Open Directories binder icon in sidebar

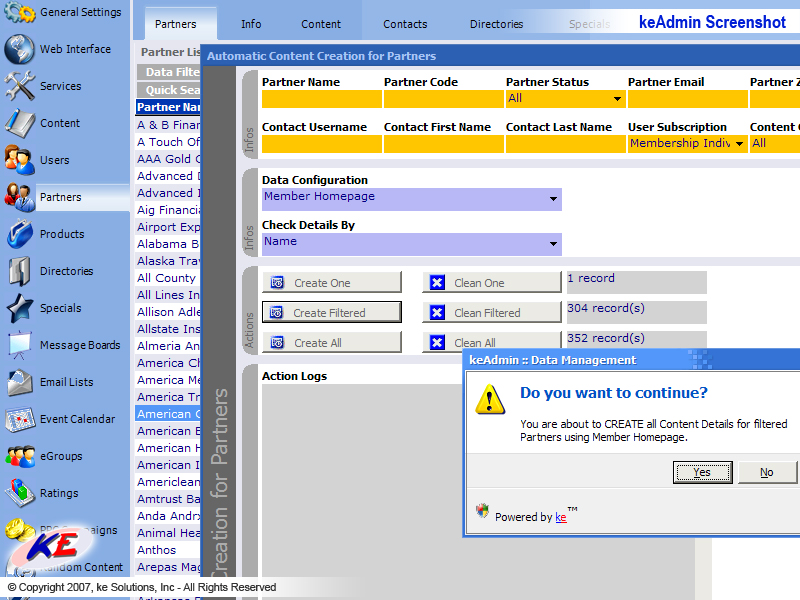[19, 271]
